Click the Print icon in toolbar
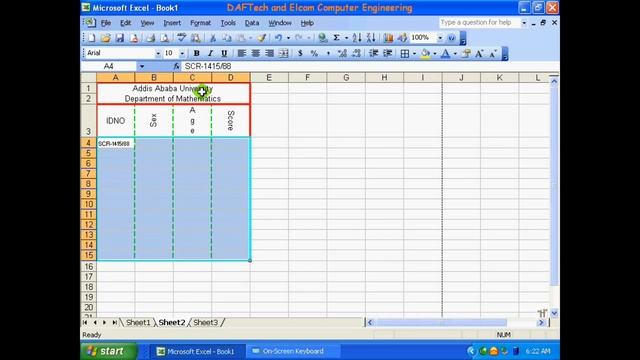This screenshot has height=360, width=640. pos(151,38)
